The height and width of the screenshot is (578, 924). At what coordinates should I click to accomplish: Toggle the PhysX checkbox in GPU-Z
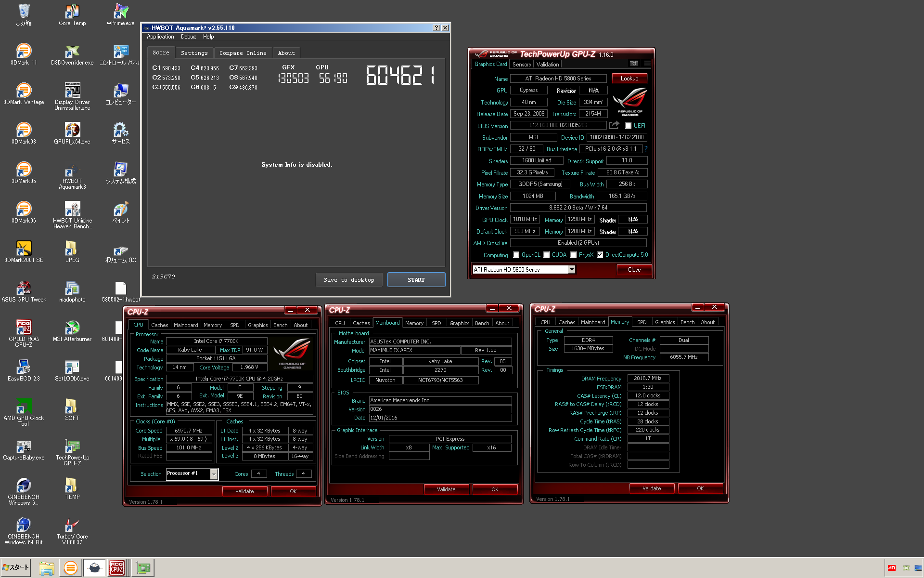(574, 255)
